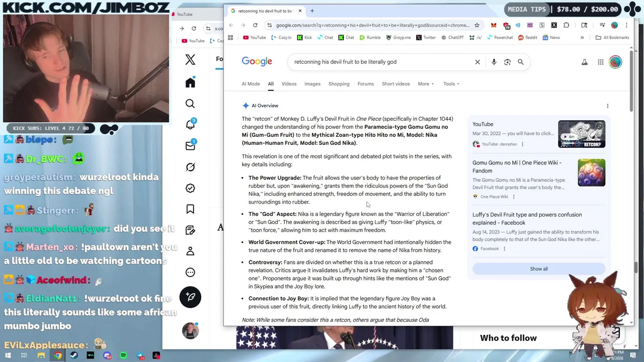Open X Verified badge icon in sidebar
Viewport: 644px width, 362px height.
(x=190, y=188)
